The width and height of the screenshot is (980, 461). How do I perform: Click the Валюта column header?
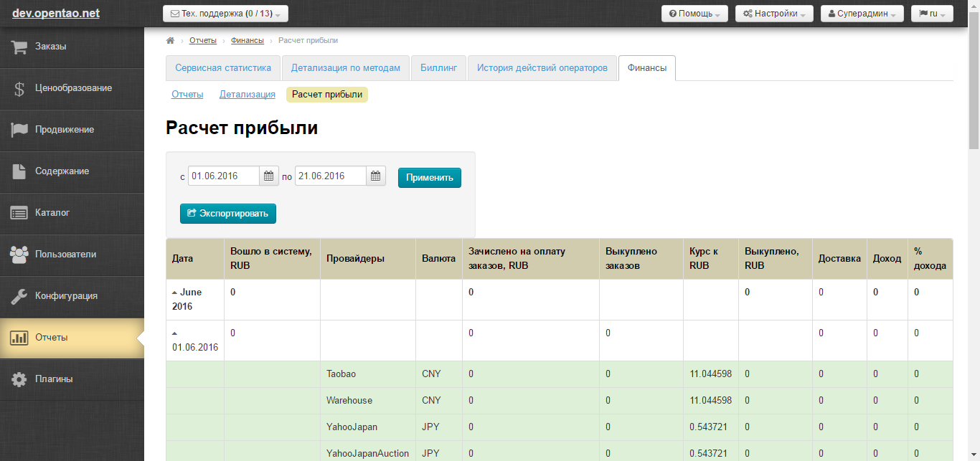coord(439,259)
